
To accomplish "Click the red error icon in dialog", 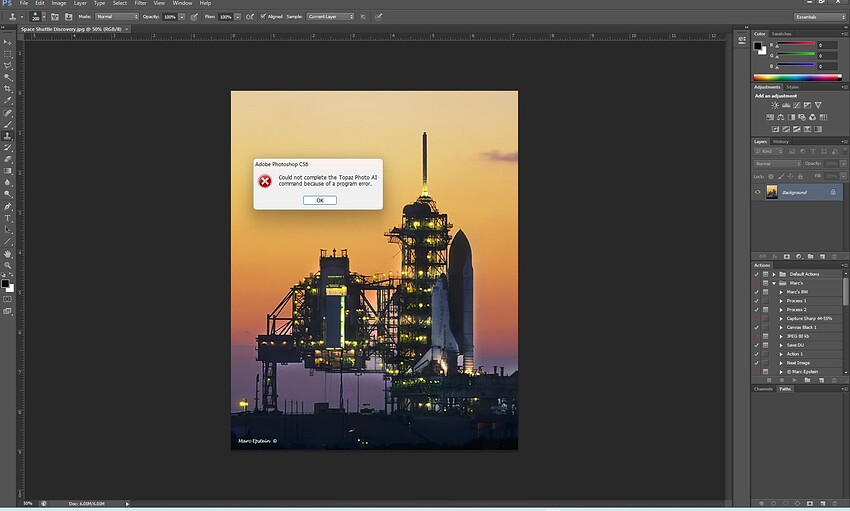I will (x=265, y=181).
